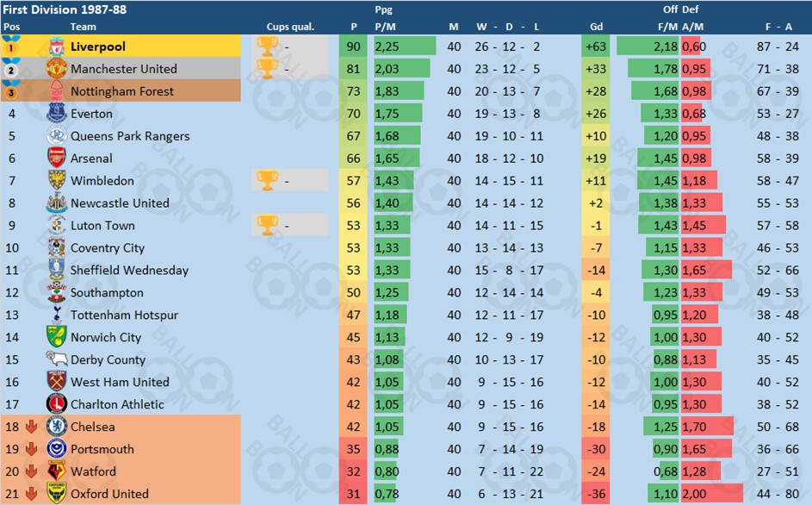
Task: Click the Gd column header
Action: tap(596, 27)
